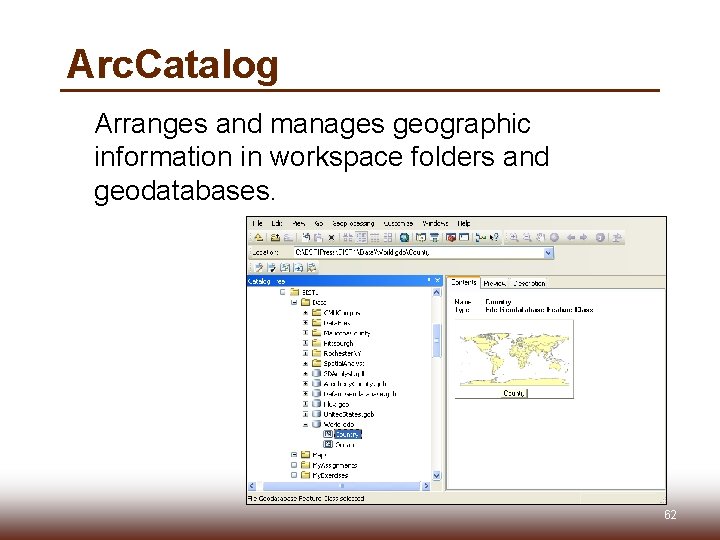Click first icon in metadata toolbar
The width and height of the screenshot is (720, 540).
pos(259,267)
